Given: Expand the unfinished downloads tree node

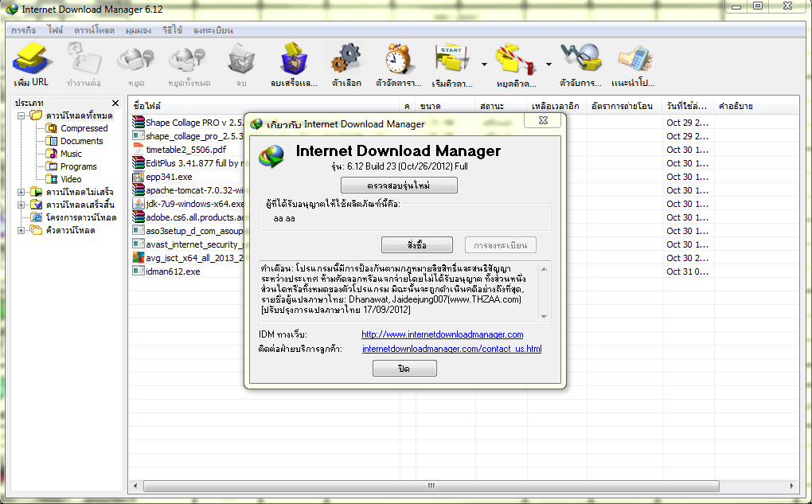Looking at the screenshot, I should (x=21, y=192).
